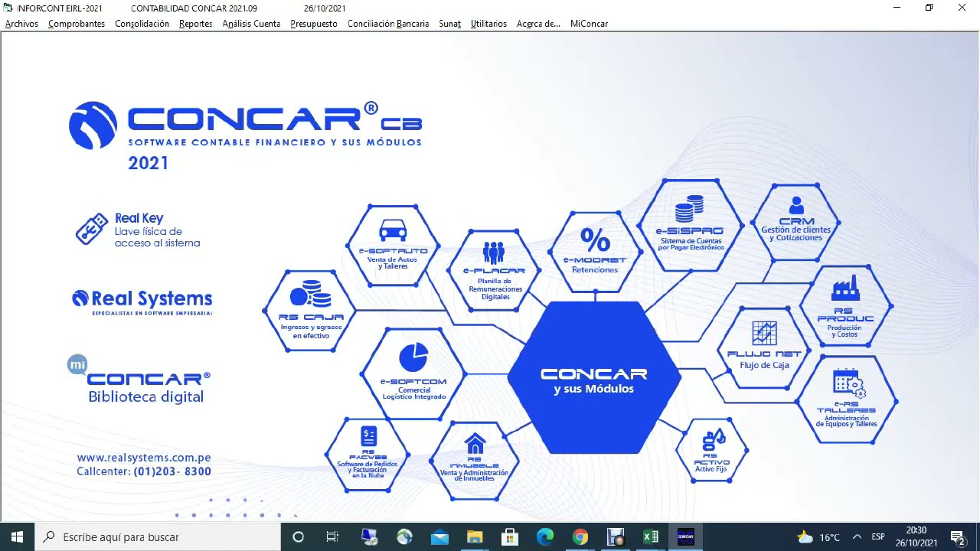Open Task View from the taskbar
The height and width of the screenshot is (551, 980).
pyautogui.click(x=332, y=537)
